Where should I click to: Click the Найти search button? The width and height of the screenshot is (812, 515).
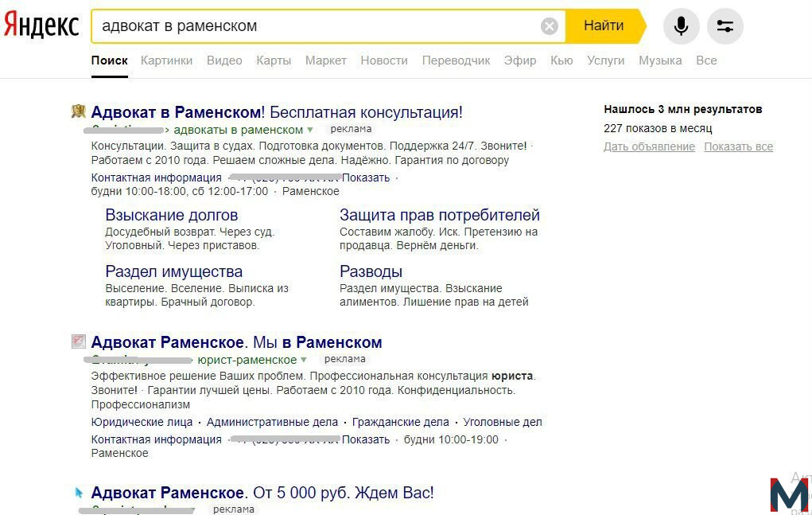coord(605,26)
